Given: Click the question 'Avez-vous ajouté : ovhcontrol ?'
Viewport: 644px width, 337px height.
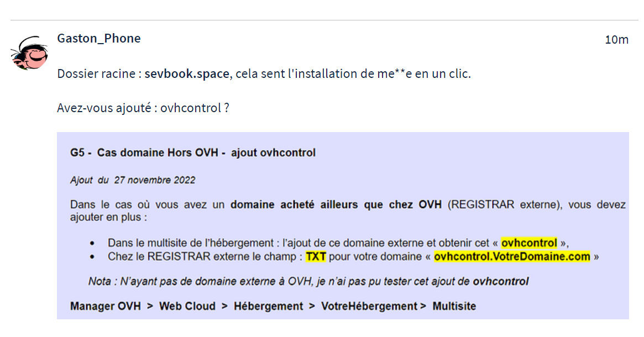Looking at the screenshot, I should pos(143,108).
